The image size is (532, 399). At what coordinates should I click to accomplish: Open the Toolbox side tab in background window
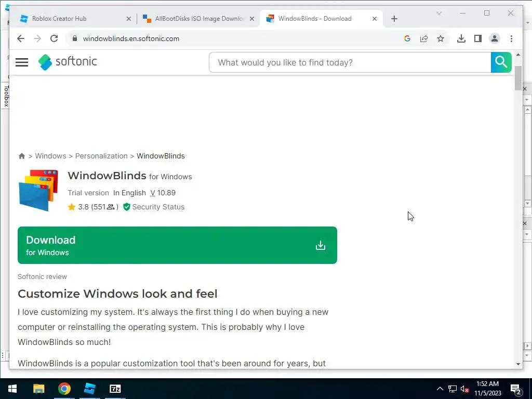[5, 96]
